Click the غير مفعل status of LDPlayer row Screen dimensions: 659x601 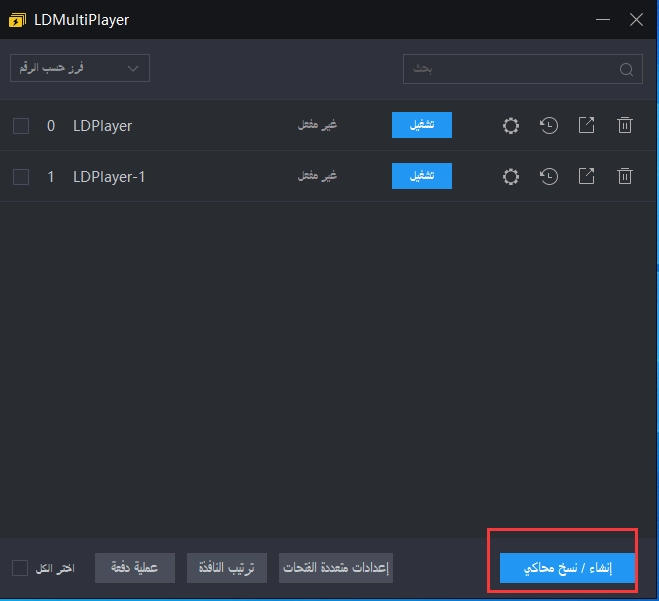317,125
